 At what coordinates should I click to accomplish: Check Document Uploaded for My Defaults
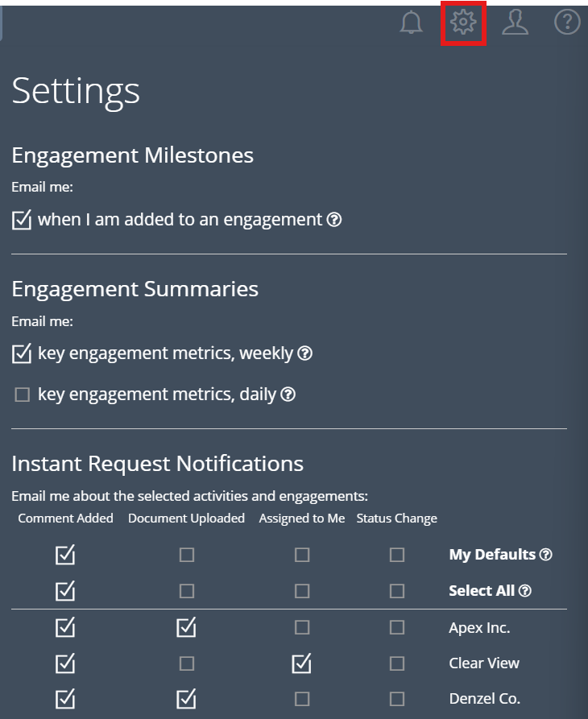(187, 555)
